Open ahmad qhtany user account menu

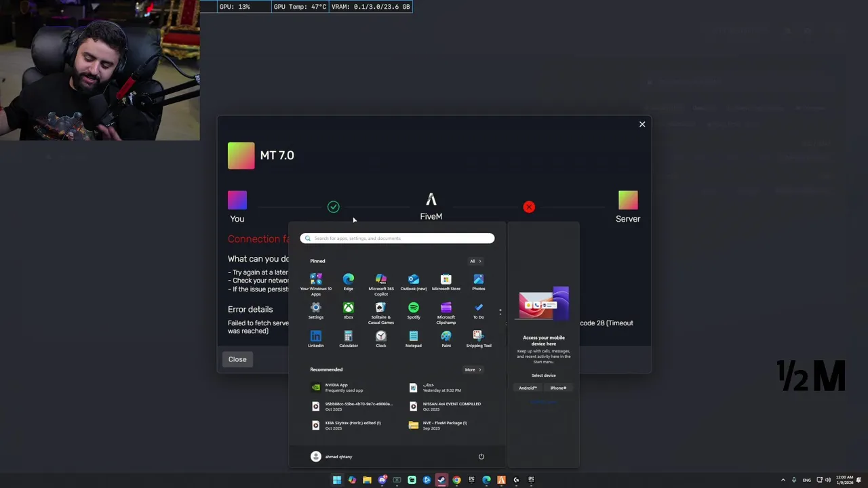point(332,457)
